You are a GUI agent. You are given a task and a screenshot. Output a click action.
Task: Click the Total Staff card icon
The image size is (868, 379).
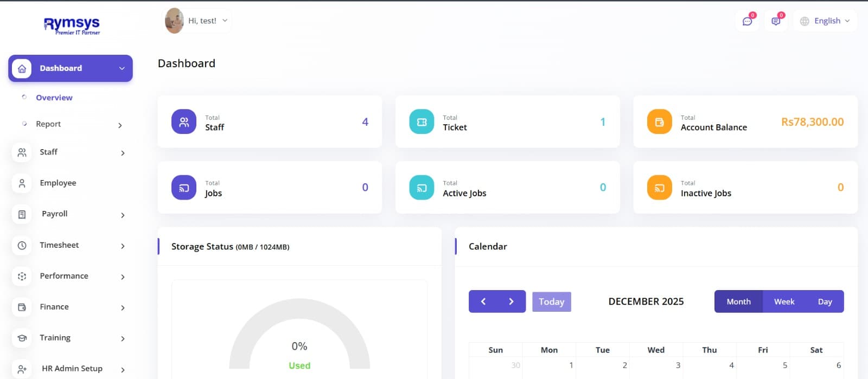184,121
